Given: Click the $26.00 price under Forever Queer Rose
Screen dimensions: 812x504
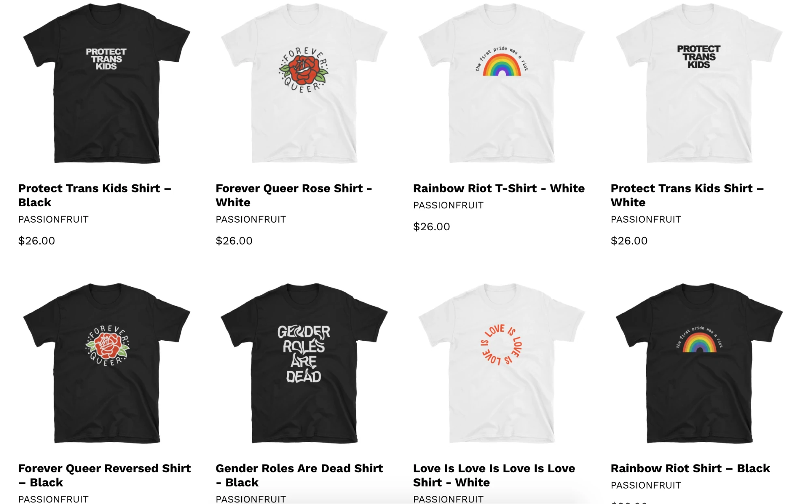Looking at the screenshot, I should [x=234, y=241].
